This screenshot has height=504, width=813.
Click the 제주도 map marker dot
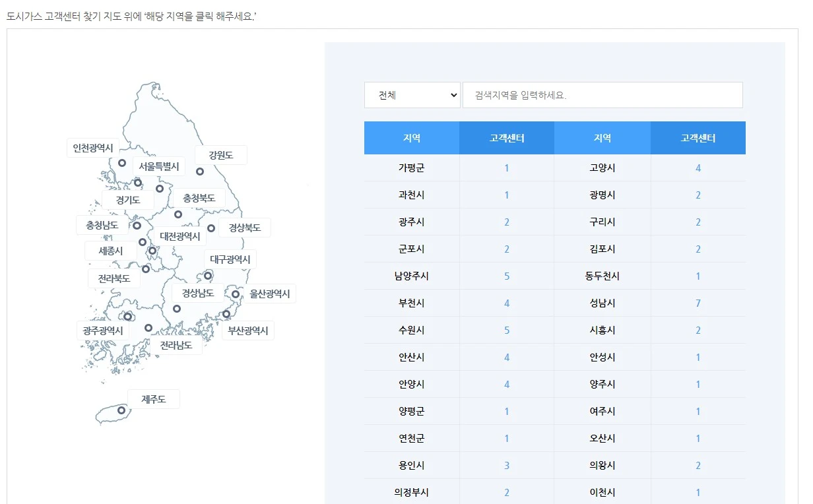[121, 410]
